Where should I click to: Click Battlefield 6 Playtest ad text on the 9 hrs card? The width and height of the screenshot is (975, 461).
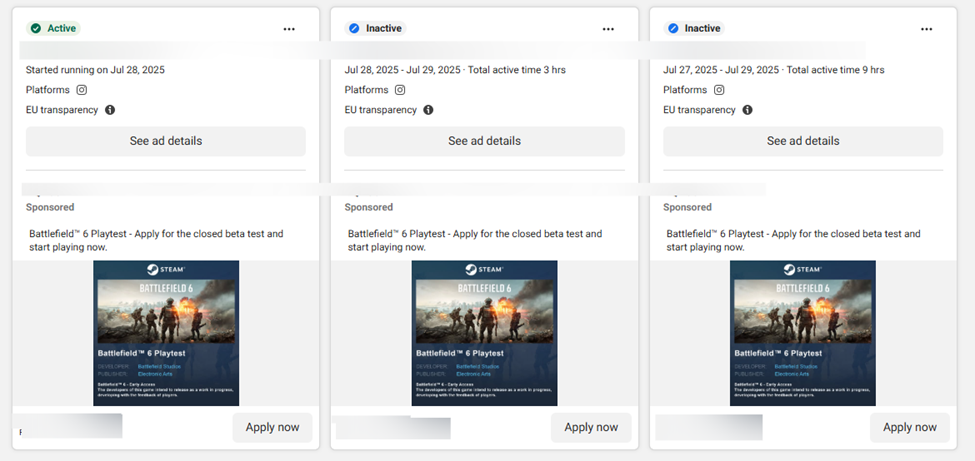[793, 241]
